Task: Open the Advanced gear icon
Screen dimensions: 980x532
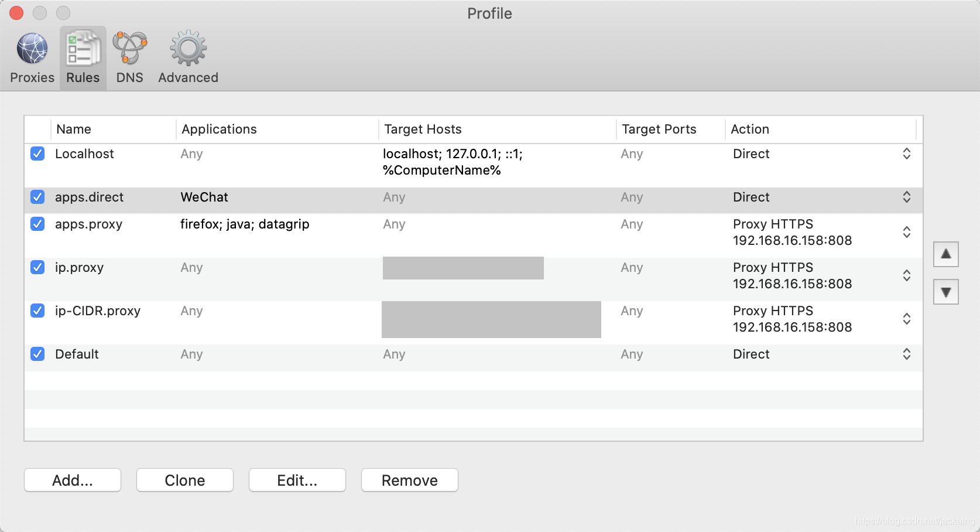Action: pos(188,49)
